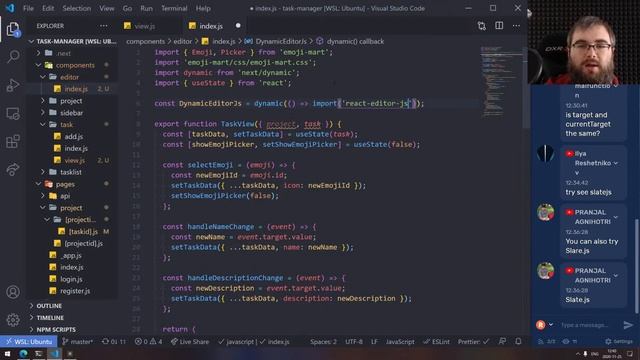The image size is (640, 360).
Task: Expand the TIMELINE section
Action: click(x=50, y=318)
